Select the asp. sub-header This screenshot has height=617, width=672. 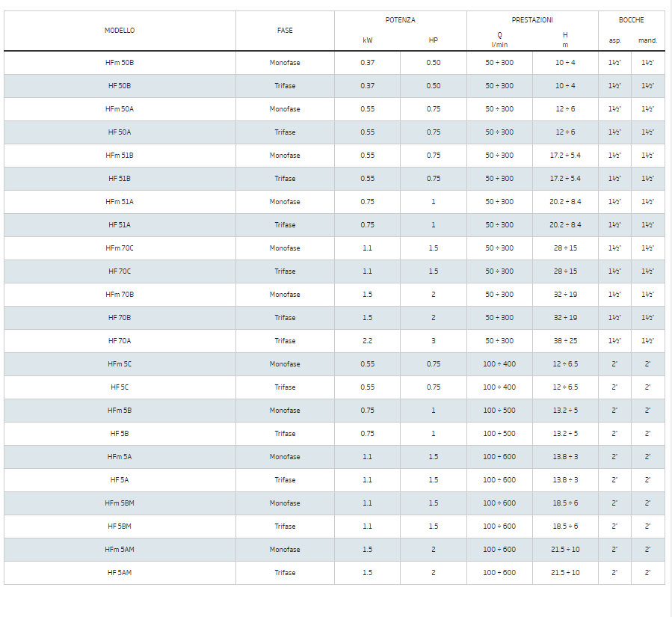coord(614,40)
